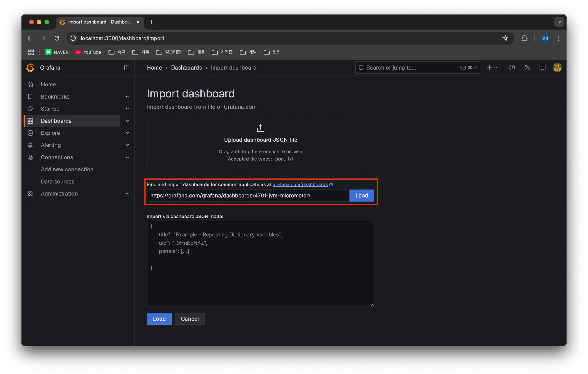The image size is (588, 374).
Task: Click the monitor icon in header
Action: [x=542, y=68]
